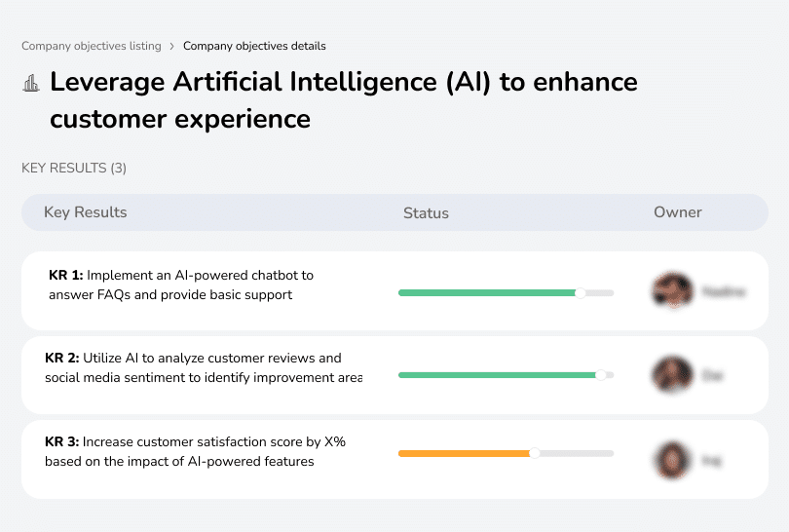Click KR 3 orange progress slider handle
Screen dimensions: 789x532
pos(535,453)
